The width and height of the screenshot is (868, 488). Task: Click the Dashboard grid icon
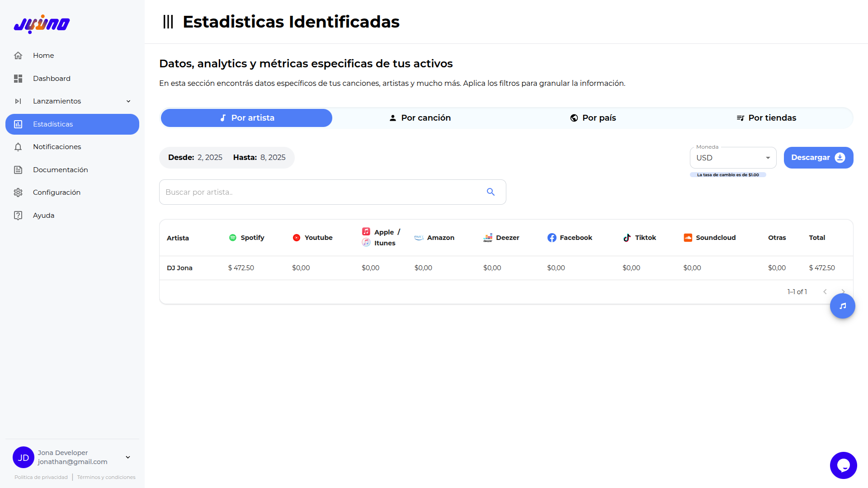pyautogui.click(x=18, y=79)
